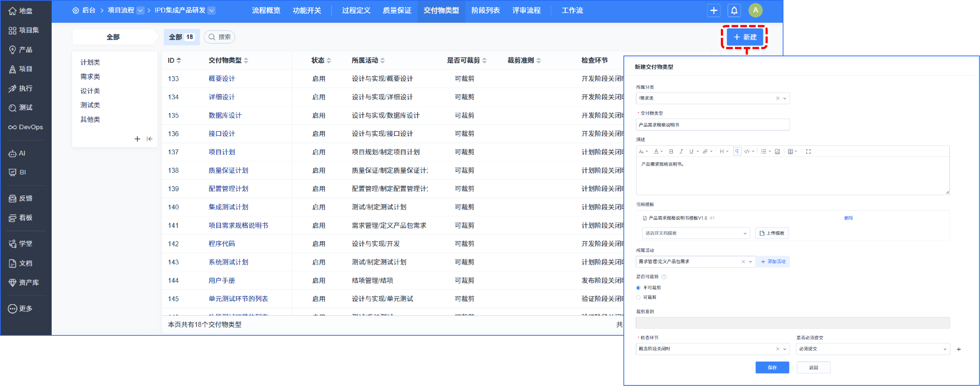Viewport: 980px width, 386px height.
Task: Open 项目集 in left sidebar
Action: pyautogui.click(x=24, y=30)
